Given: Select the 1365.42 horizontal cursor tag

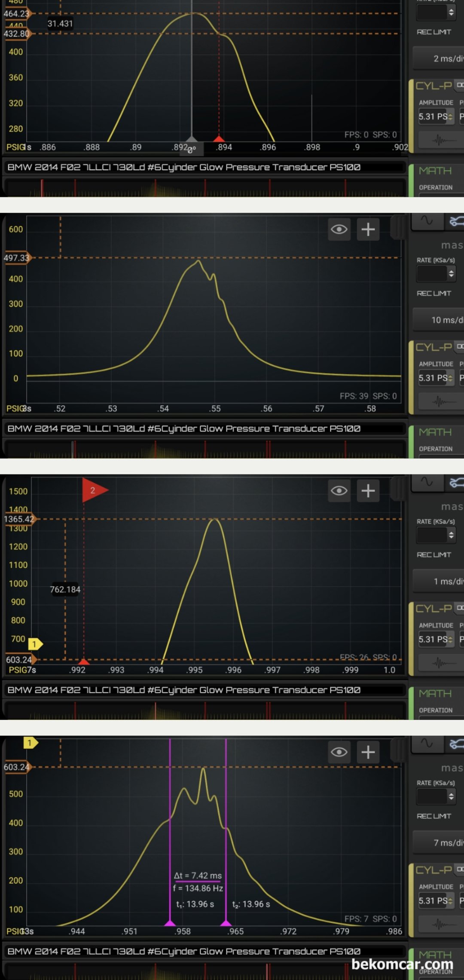Looking at the screenshot, I should click(x=19, y=519).
